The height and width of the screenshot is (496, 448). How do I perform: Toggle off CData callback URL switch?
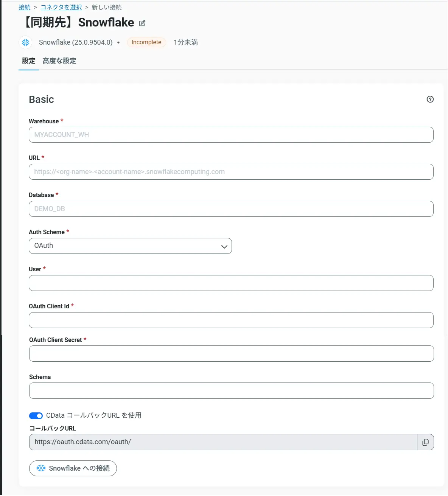pos(36,416)
